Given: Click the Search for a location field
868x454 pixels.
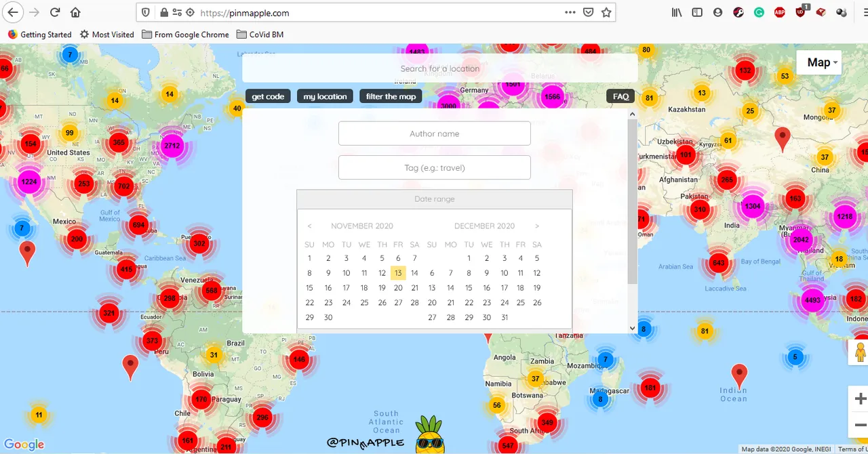Looking at the screenshot, I should (x=440, y=68).
